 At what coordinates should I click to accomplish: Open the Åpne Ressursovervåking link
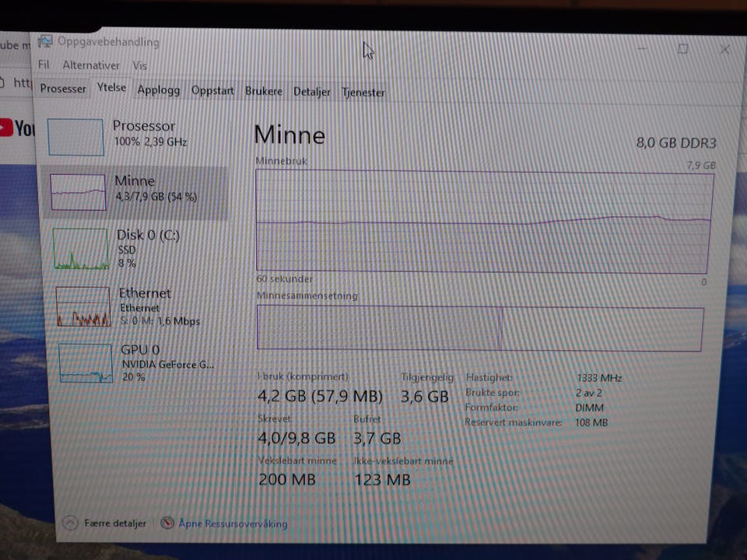pos(233,523)
